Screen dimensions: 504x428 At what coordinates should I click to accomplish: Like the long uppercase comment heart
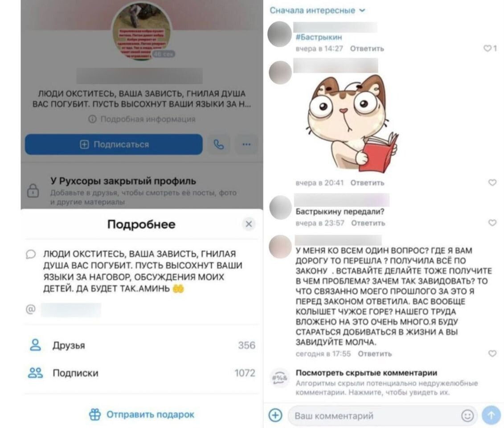(492, 354)
